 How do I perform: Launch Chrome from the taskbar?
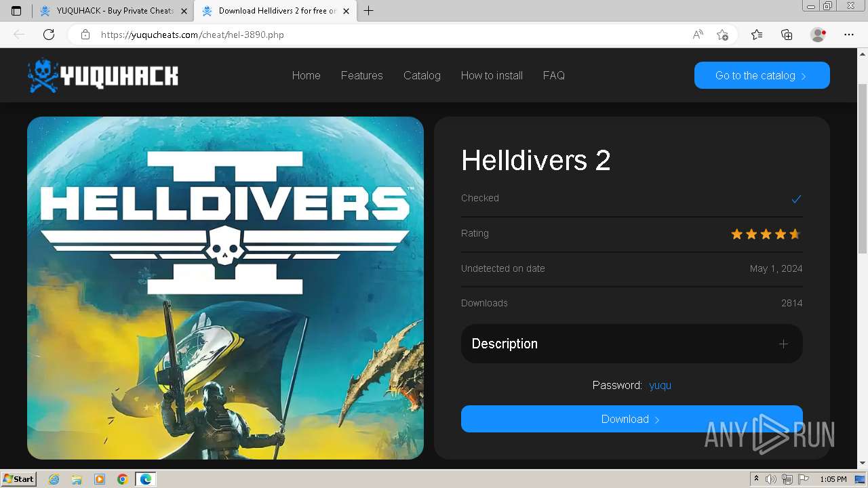tap(123, 479)
